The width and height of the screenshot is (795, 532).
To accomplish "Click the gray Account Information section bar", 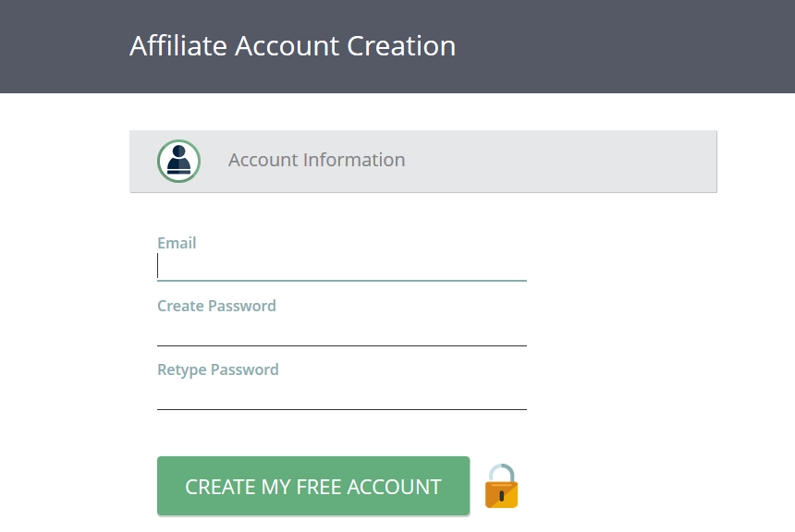I will pos(555,162).
